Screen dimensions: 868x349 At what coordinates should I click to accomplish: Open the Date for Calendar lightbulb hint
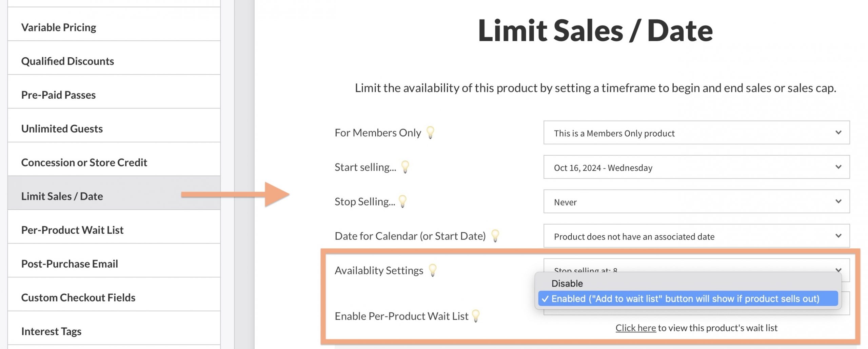(495, 236)
